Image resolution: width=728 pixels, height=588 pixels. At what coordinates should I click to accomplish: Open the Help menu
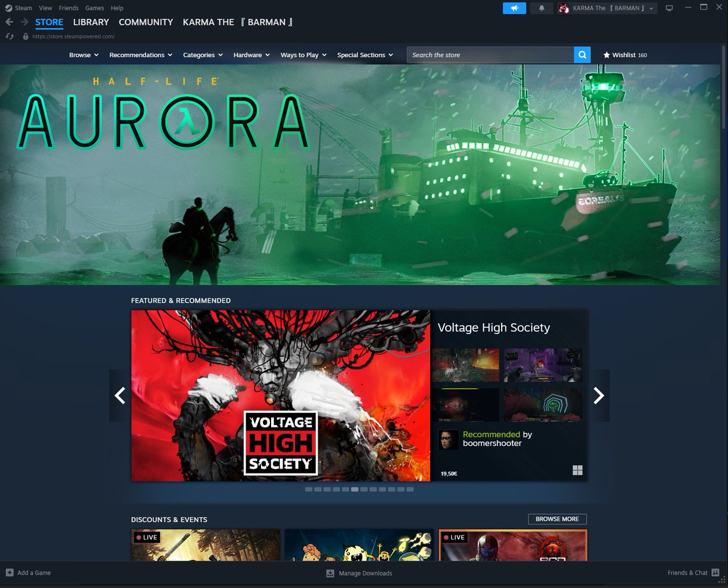[117, 8]
